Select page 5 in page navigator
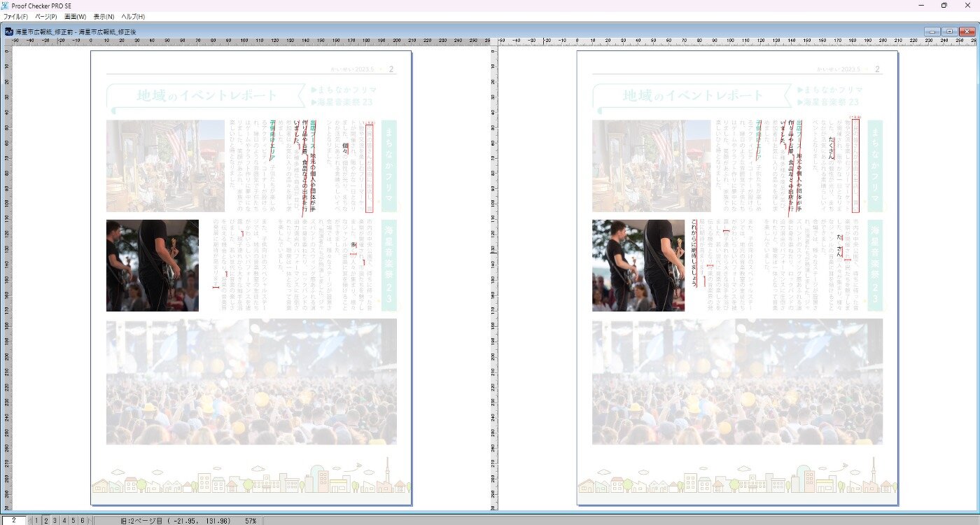This screenshot has width=980, height=525. click(x=73, y=520)
